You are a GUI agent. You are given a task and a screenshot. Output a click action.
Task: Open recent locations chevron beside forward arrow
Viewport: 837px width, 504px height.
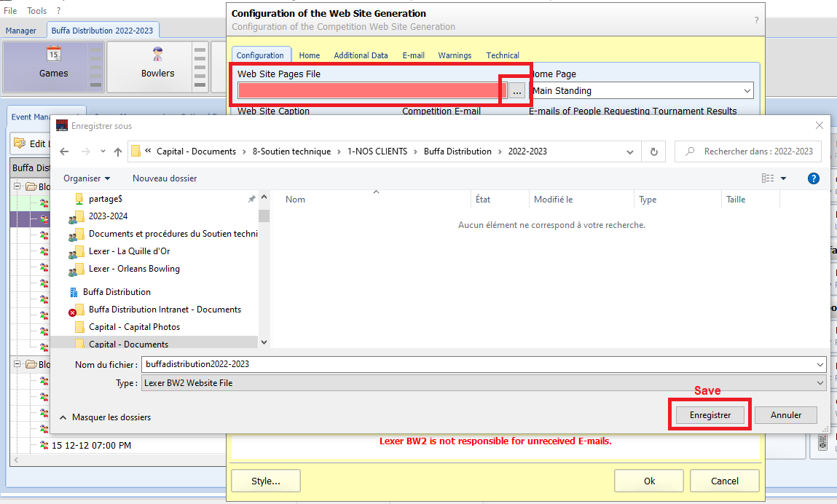click(x=103, y=151)
